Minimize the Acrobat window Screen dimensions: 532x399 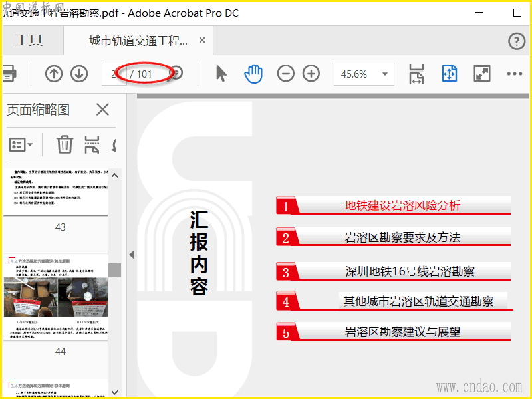click(x=479, y=13)
